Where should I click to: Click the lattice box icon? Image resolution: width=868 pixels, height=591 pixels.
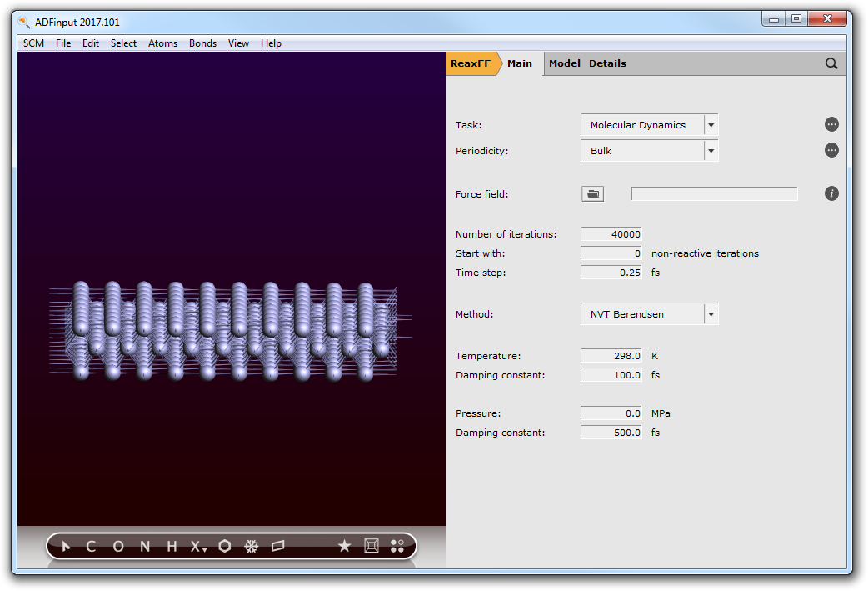[372, 546]
